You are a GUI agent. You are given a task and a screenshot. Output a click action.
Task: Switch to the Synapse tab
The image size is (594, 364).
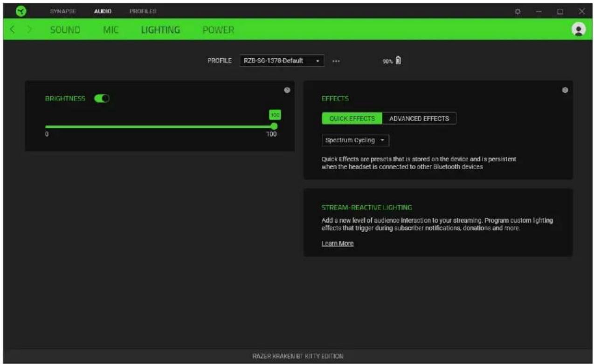[62, 11]
